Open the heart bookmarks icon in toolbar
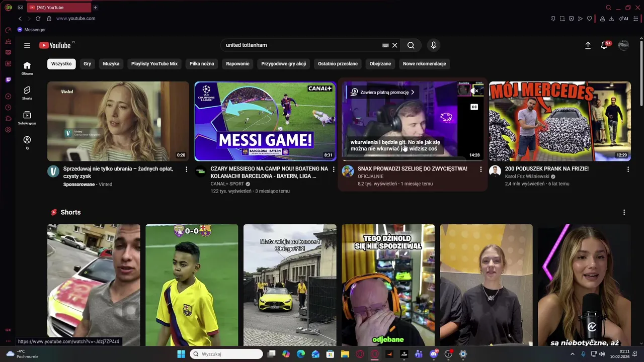The height and width of the screenshot is (362, 644). [589, 19]
